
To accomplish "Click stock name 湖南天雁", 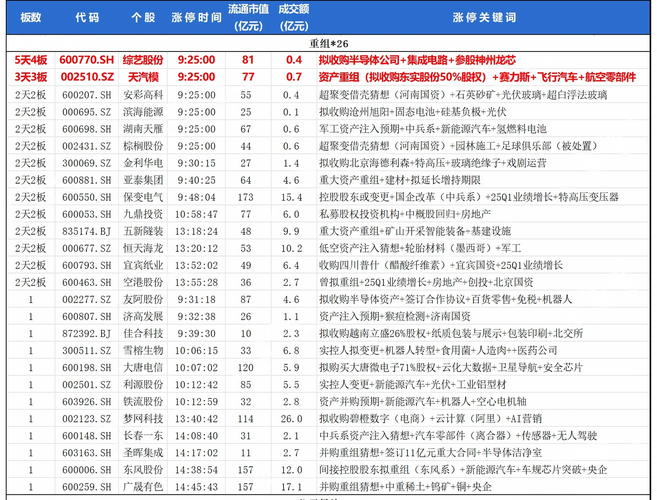I will [143, 129].
